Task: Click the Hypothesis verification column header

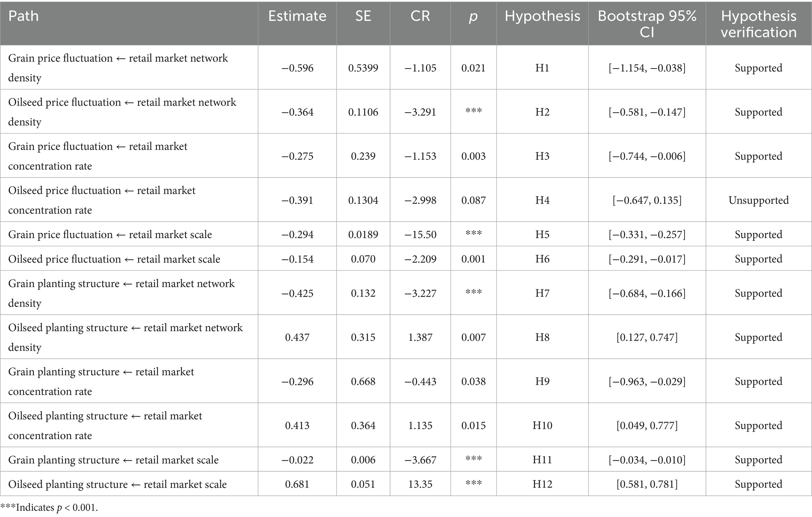Action: (758, 24)
